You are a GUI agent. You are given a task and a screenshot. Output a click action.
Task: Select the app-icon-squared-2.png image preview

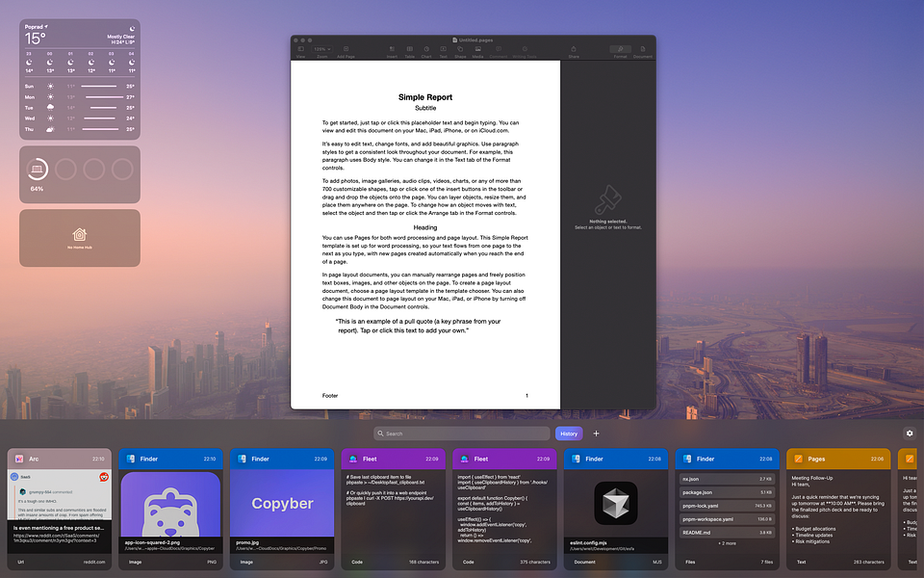[171, 503]
